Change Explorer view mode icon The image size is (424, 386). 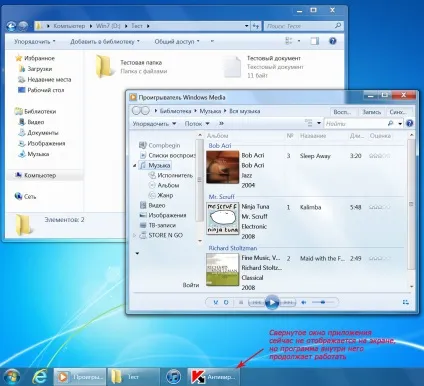(x=289, y=41)
